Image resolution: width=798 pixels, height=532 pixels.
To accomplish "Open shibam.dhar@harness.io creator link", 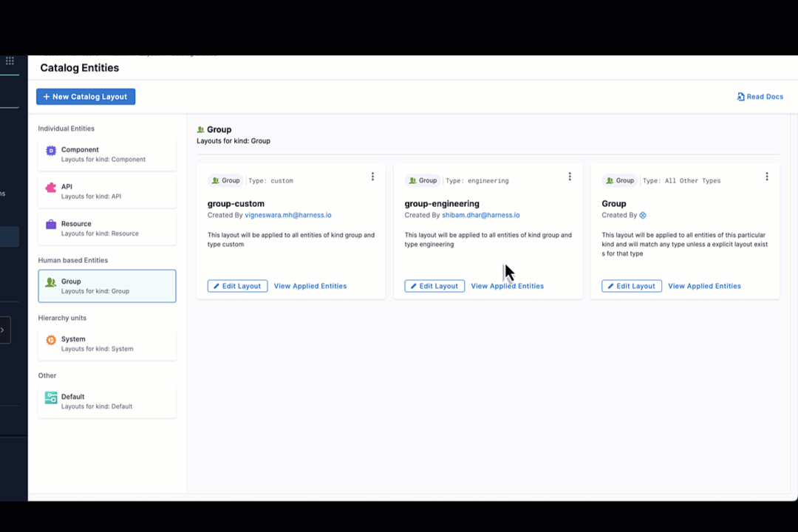I will [480, 216].
